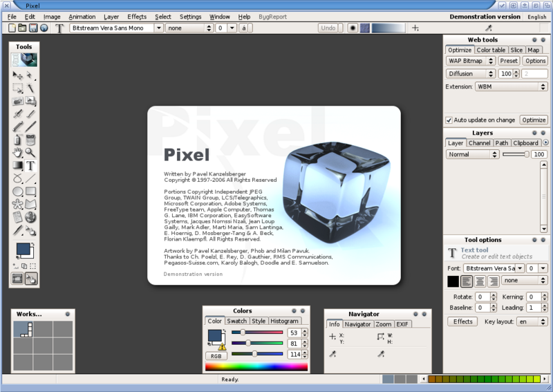
Task: Expand the Extension WBM dropdown
Action: coord(511,86)
